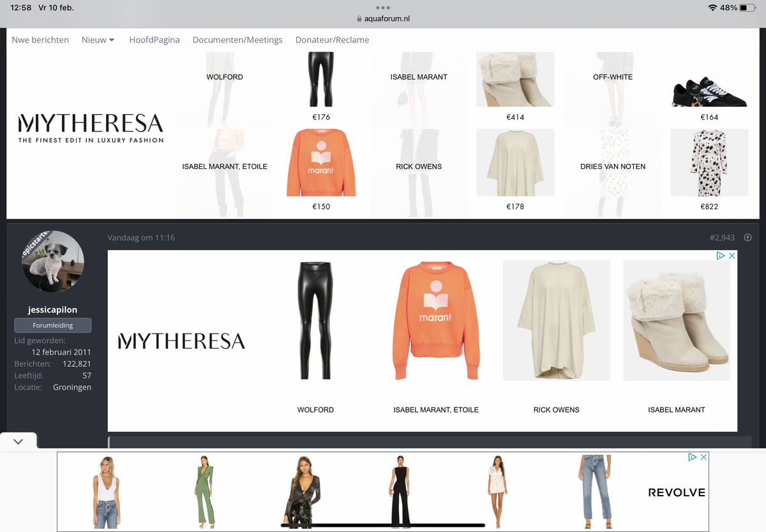Viewport: 766px width, 532px height.
Task: Click blue jeans image in Revolve ad
Action: pos(596,492)
